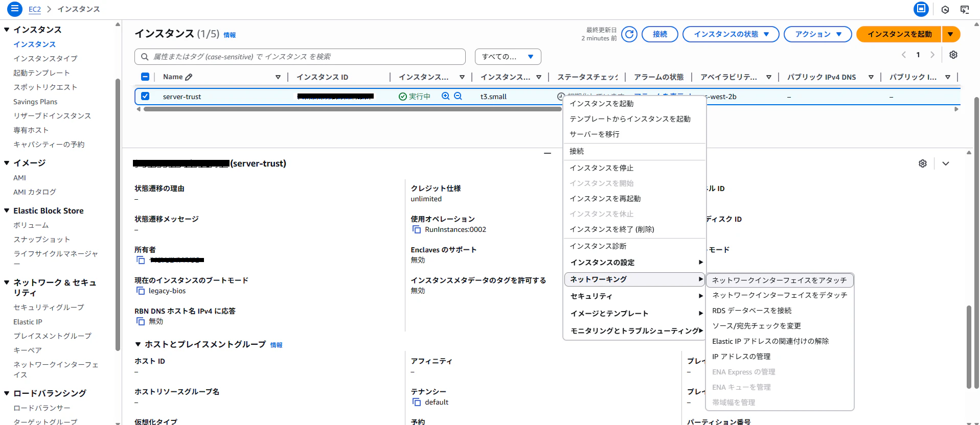Collapse the Images sidebar section
The height and width of the screenshot is (425, 980).
(x=7, y=163)
